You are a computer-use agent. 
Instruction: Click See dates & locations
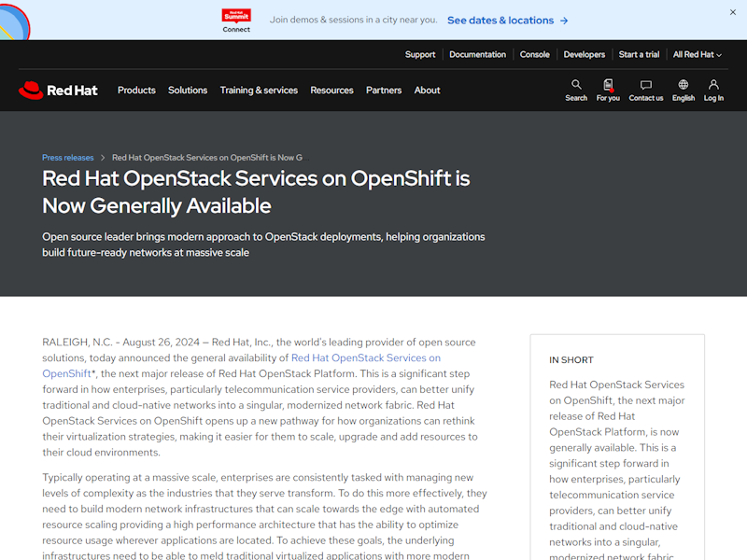500,20
